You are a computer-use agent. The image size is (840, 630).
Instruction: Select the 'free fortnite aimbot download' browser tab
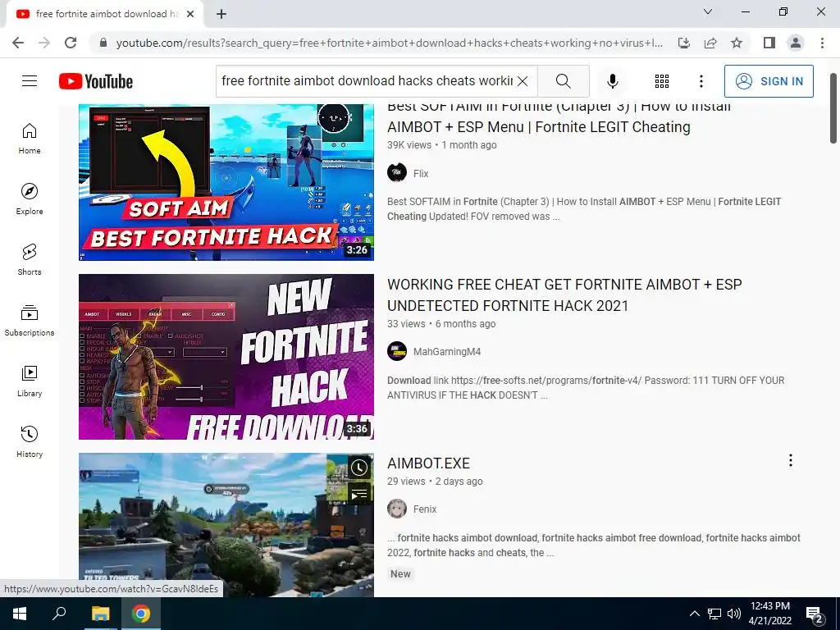pos(105,15)
